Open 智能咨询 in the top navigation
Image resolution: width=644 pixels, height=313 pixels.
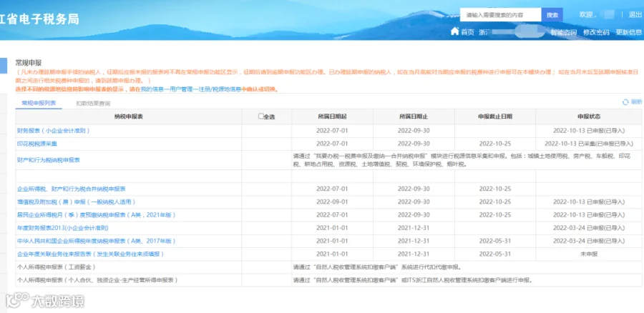[x=564, y=32]
